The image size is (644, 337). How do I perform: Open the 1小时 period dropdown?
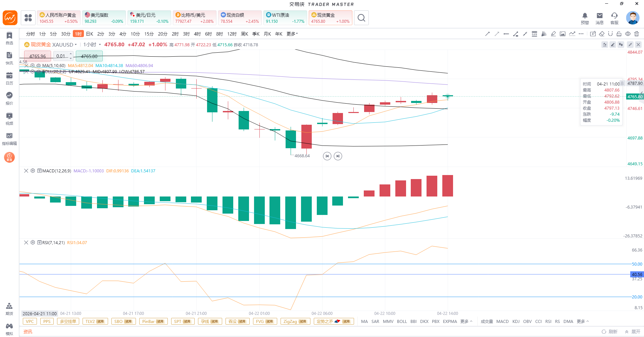[92, 45]
